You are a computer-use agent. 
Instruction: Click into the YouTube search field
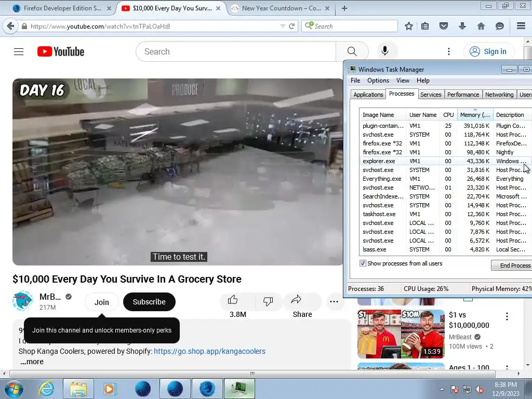(236, 51)
